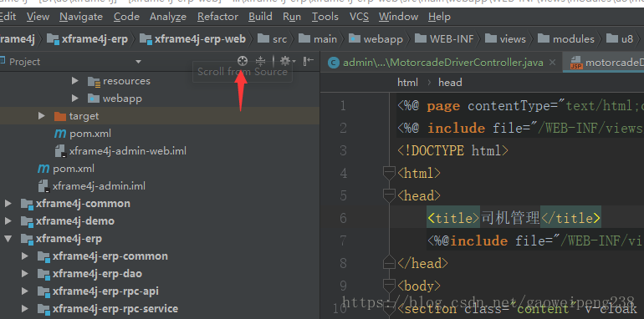Fold the <head> tag at line 5
This screenshot has width=644, height=319.
click(389, 196)
